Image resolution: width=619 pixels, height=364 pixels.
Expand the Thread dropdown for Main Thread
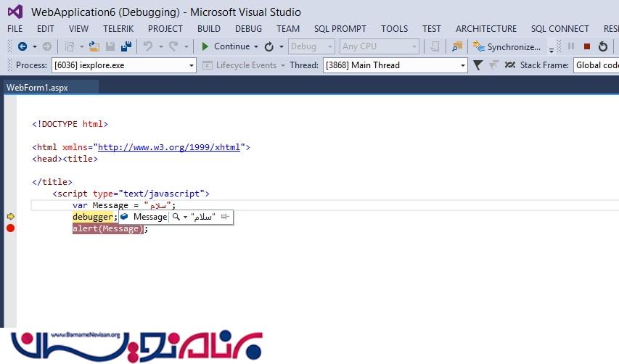[x=395, y=65]
